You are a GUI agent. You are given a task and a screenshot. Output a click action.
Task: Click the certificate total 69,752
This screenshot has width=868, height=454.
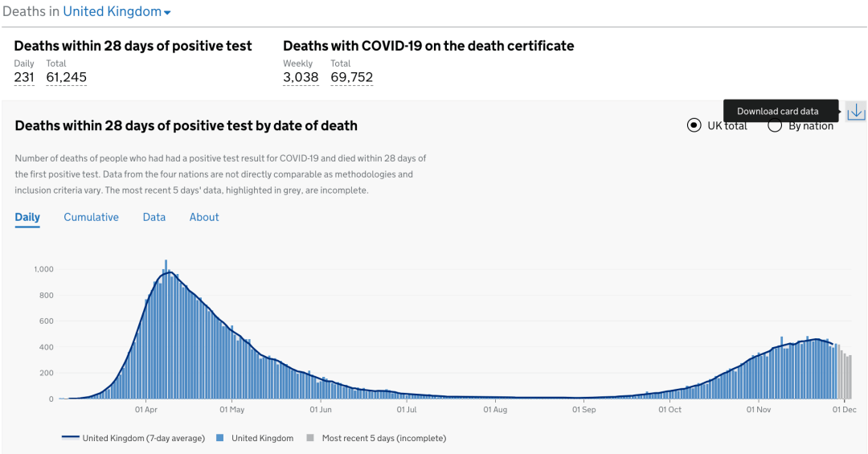click(x=351, y=77)
